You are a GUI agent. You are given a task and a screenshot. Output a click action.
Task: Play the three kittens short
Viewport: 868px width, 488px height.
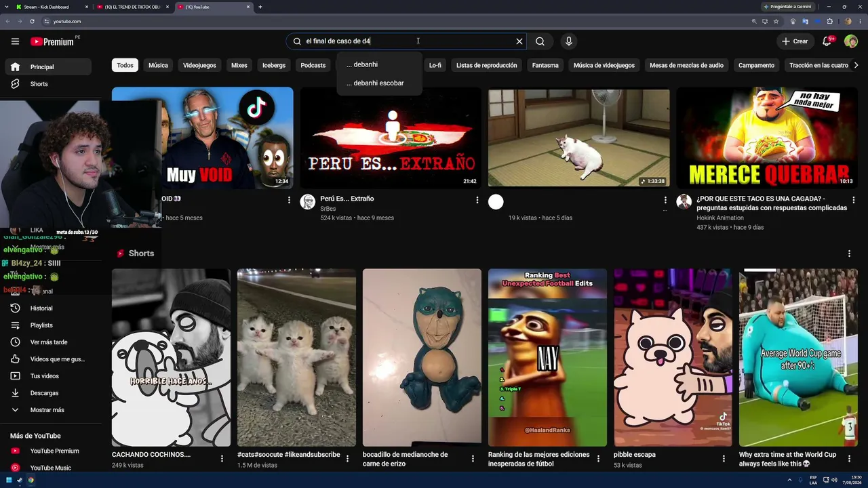tap(296, 357)
